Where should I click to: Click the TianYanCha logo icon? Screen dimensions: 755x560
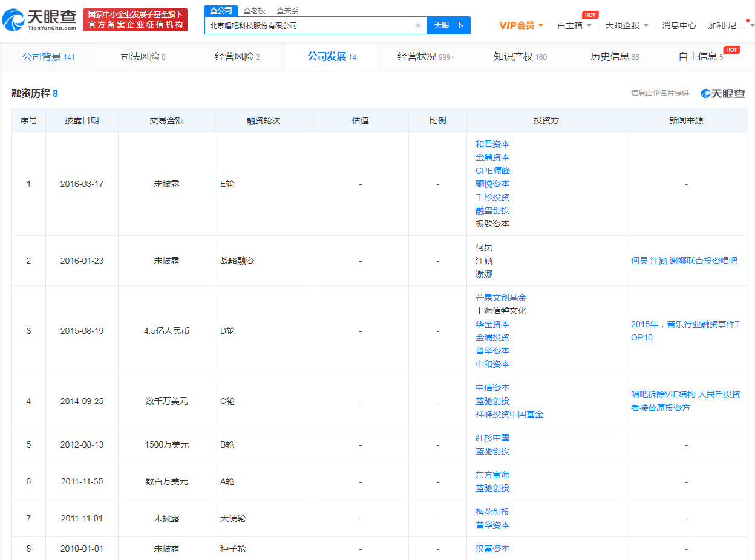tap(40, 20)
